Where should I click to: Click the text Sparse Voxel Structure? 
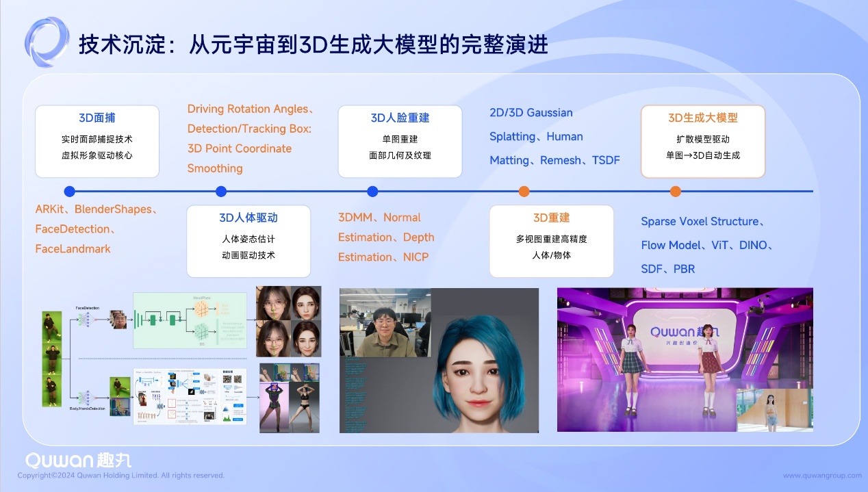(700, 222)
